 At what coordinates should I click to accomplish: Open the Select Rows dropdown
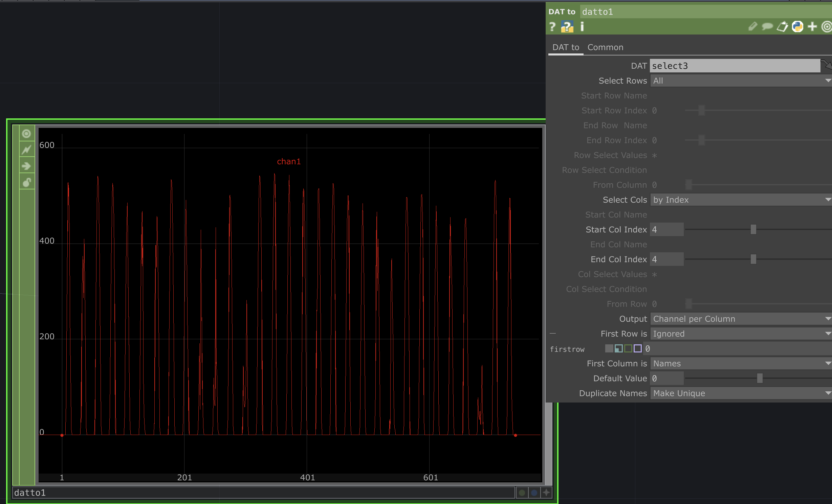pyautogui.click(x=740, y=81)
